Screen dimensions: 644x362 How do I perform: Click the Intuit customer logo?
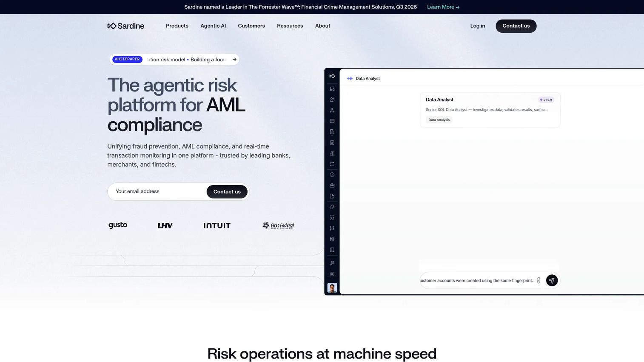pos(217,225)
